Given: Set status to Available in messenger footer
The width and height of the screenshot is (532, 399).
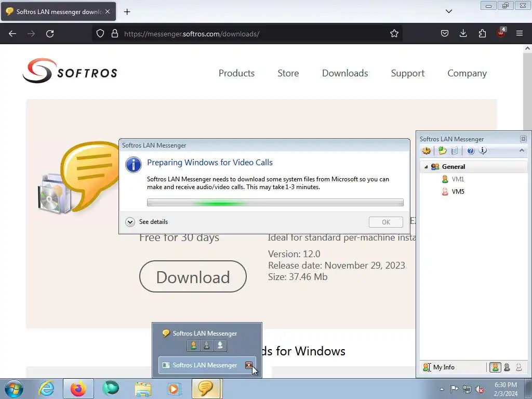Looking at the screenshot, I should pos(495,367).
